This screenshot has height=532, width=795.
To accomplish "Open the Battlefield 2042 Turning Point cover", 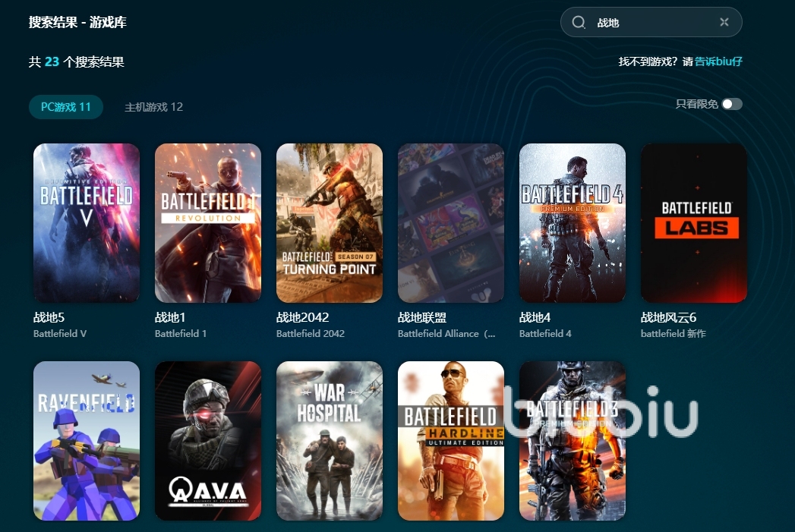I will point(330,223).
